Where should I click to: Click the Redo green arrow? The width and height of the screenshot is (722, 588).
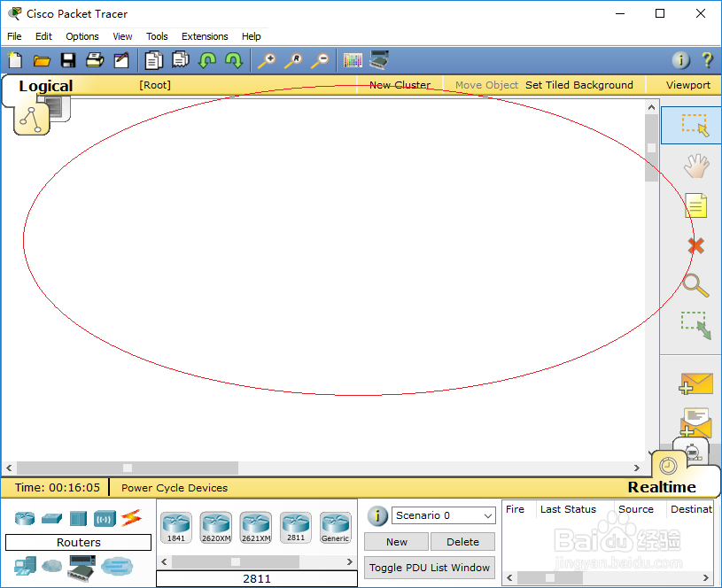point(234,60)
